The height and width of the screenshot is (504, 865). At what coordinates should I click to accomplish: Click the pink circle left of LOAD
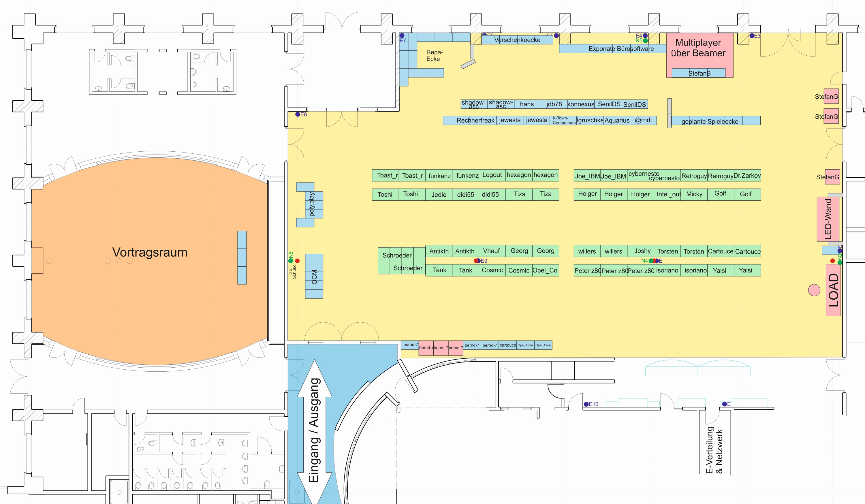tap(814, 290)
